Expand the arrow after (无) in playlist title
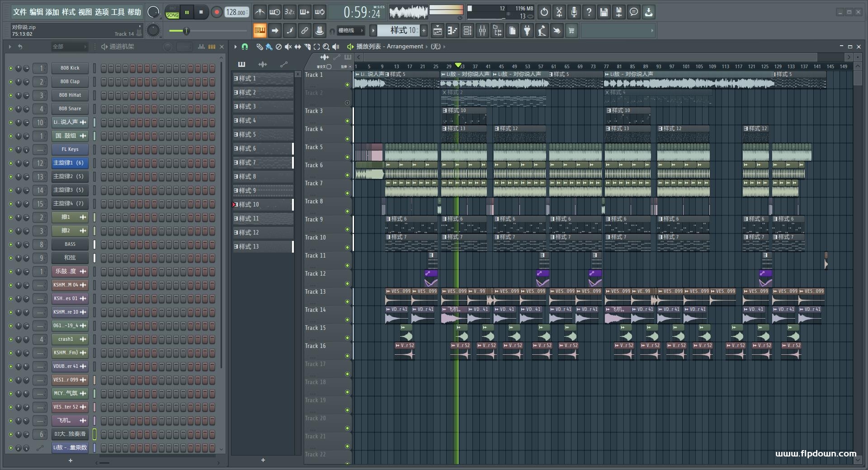This screenshot has height=470, width=868. [444, 47]
